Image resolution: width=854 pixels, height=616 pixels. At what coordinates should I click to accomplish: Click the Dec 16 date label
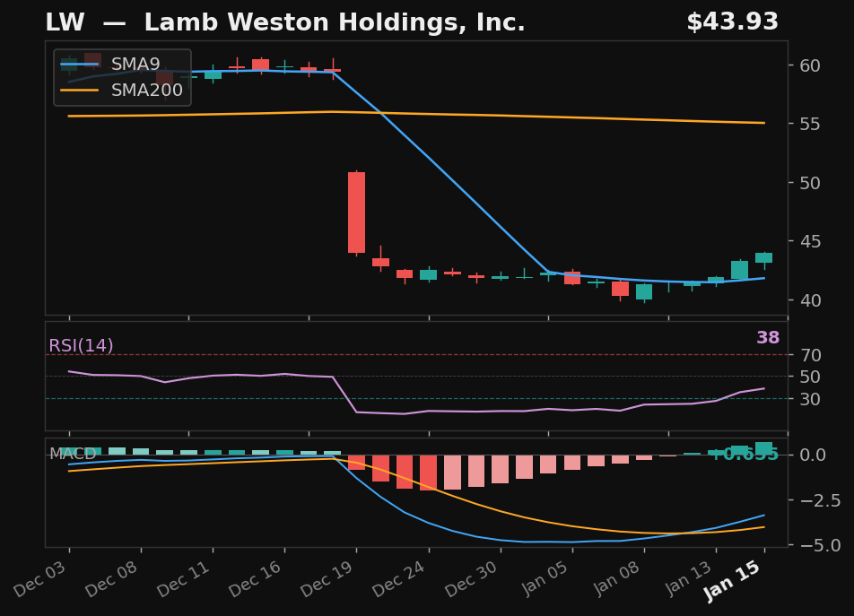[256, 579]
